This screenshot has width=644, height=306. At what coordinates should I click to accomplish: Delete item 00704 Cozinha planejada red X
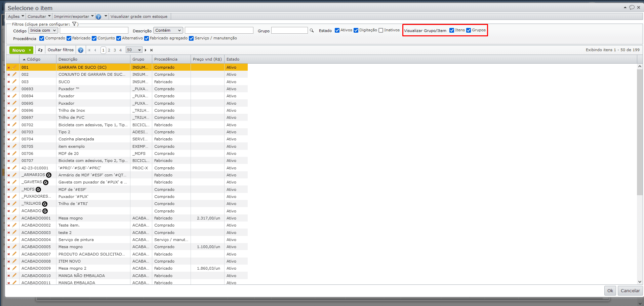tap(9, 139)
